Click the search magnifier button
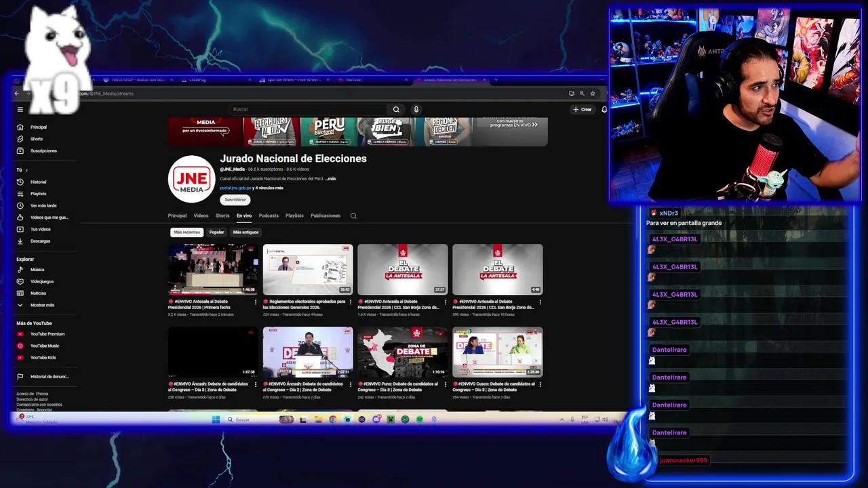Screen dimensions: 868x488 396,109
